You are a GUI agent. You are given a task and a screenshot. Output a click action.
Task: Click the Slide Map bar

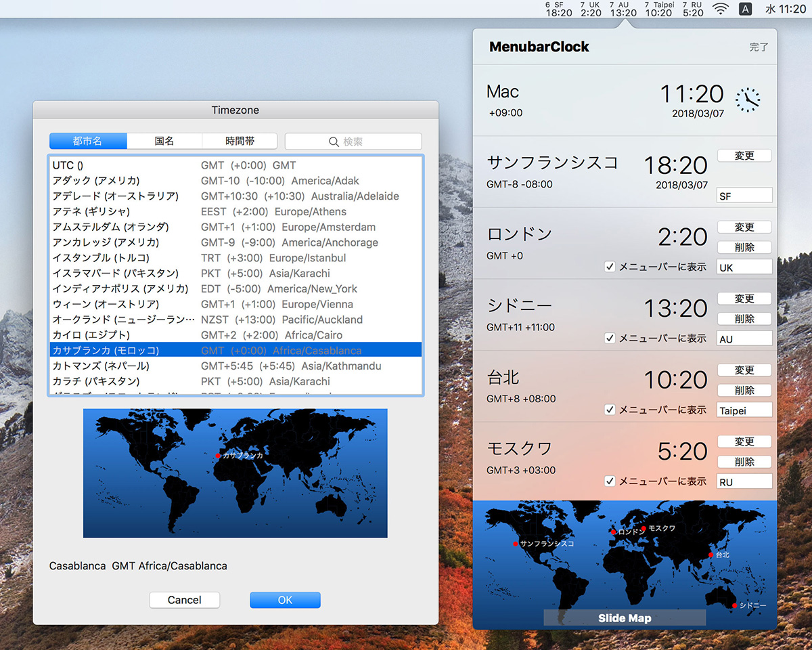tap(624, 618)
